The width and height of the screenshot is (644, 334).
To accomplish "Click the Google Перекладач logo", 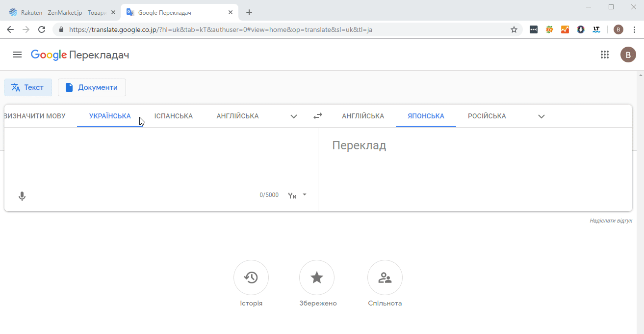I will click(80, 55).
